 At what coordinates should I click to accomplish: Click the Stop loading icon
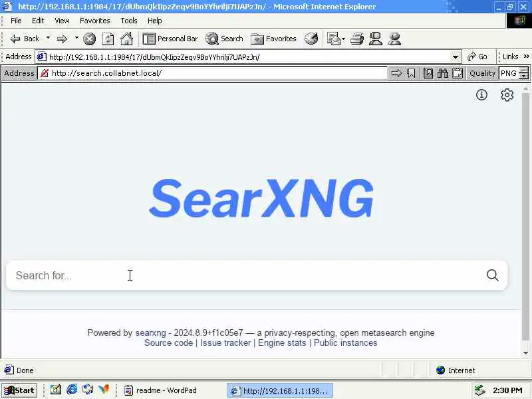tap(90, 39)
